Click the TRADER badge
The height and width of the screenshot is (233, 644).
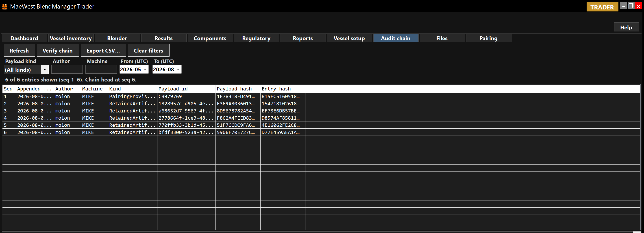[x=602, y=7]
